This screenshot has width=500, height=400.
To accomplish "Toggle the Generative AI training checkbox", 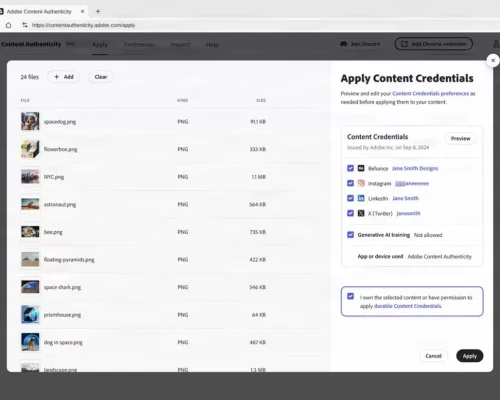I will pos(350,235).
